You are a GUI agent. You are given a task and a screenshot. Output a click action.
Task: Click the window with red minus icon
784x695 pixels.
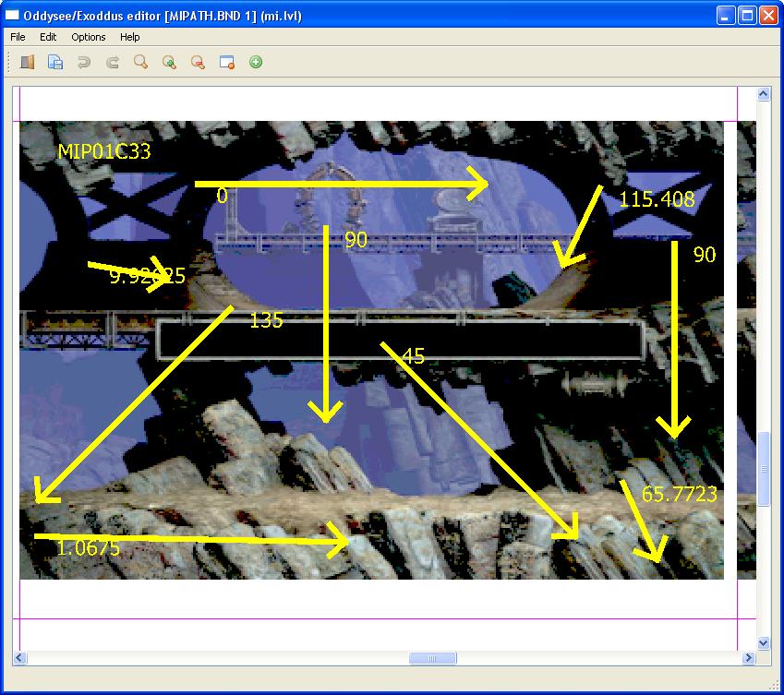click(x=226, y=63)
